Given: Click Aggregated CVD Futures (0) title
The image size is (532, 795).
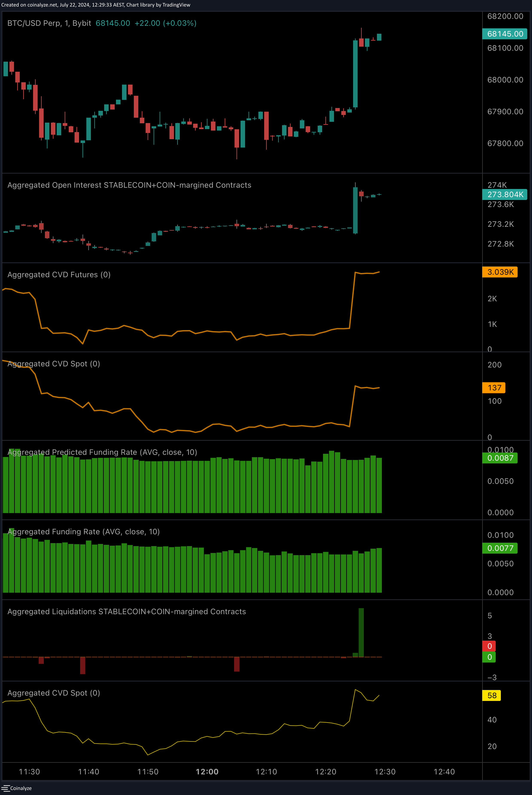Looking at the screenshot, I should pyautogui.click(x=59, y=274).
